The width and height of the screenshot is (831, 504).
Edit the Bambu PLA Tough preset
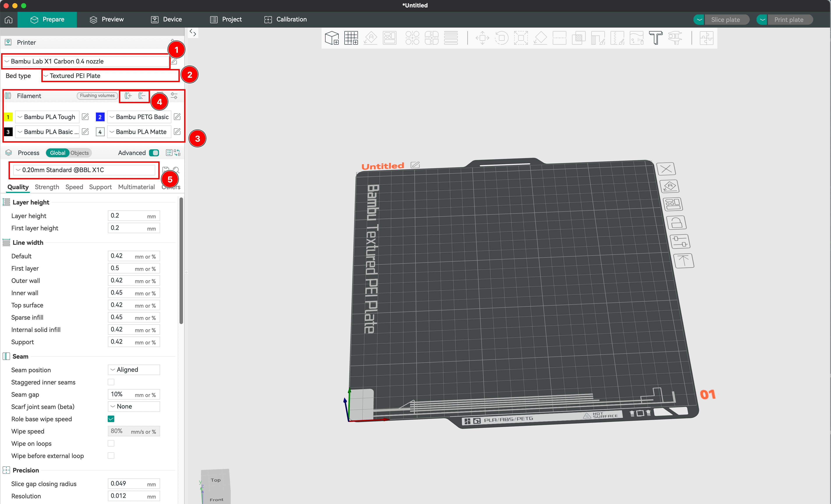click(x=85, y=117)
